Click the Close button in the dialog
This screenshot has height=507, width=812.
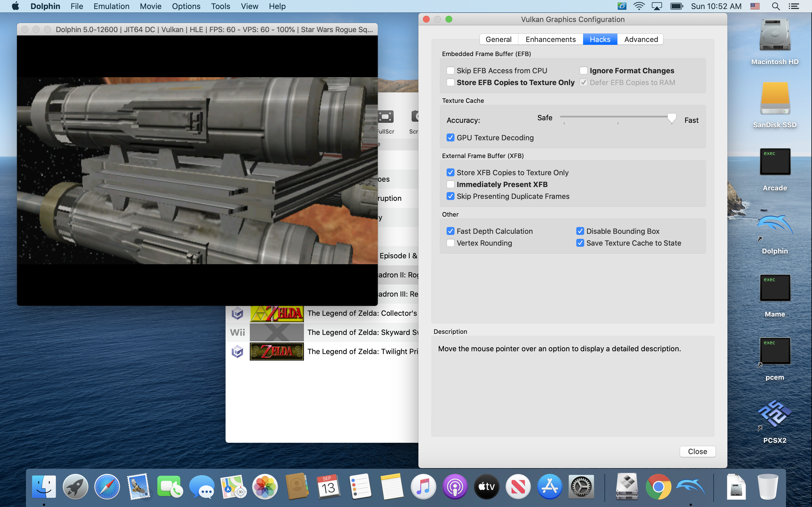coord(697,451)
